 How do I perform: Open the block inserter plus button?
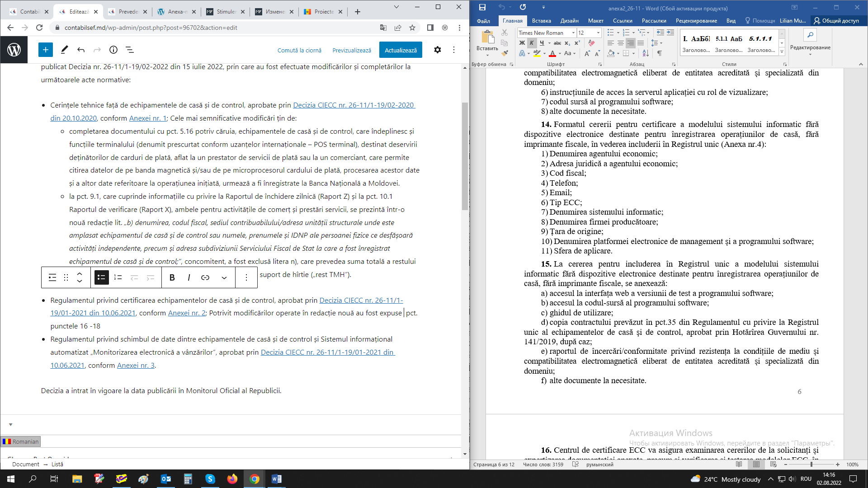pos(46,50)
